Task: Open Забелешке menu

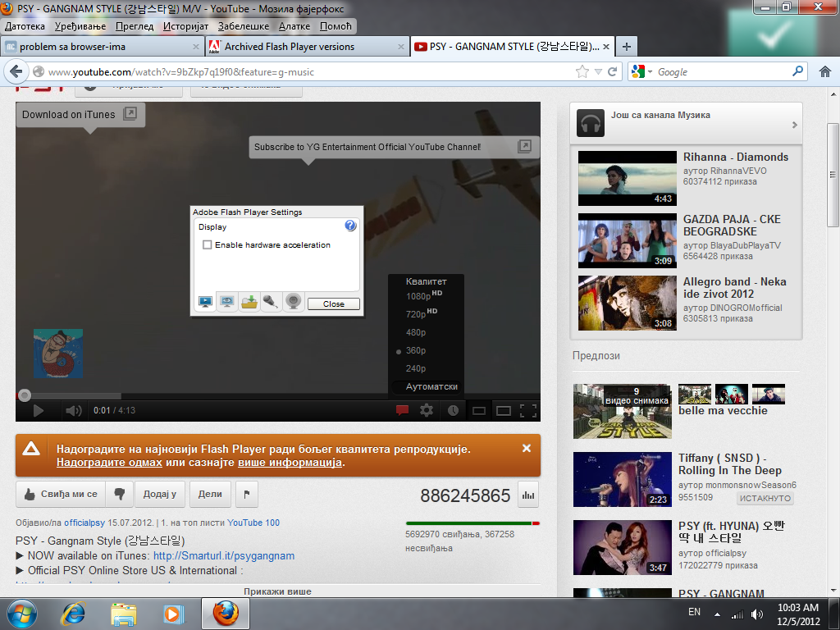Action: click(244, 26)
